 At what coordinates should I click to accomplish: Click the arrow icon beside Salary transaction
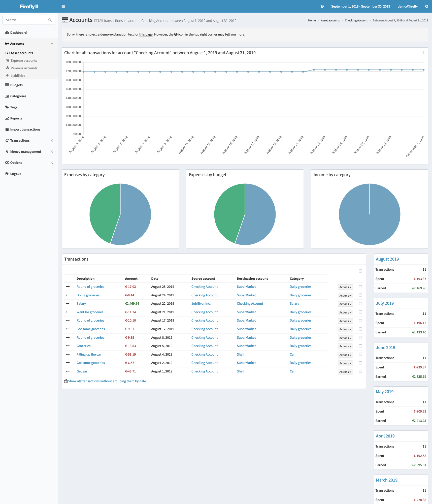pyautogui.click(x=68, y=303)
